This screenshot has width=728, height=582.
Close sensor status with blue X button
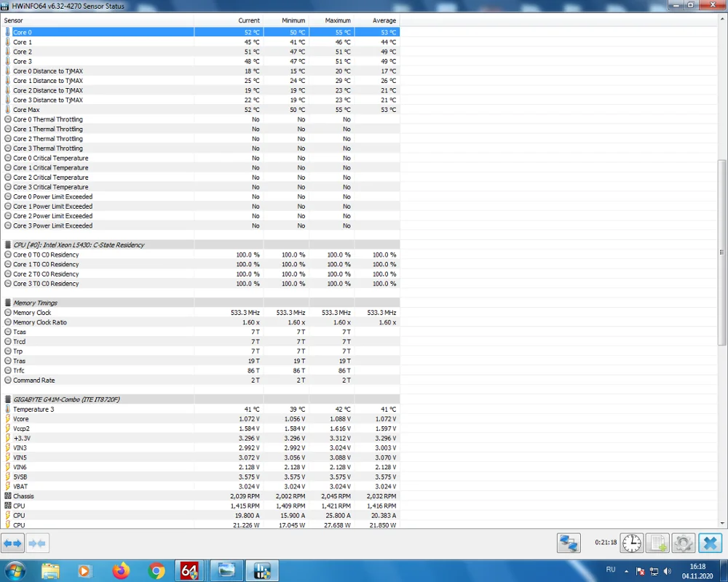tap(711, 543)
